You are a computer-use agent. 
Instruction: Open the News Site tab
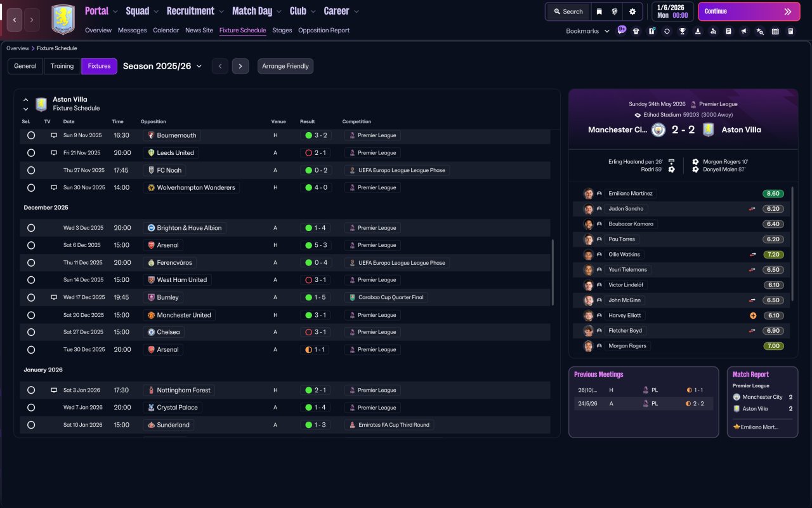[x=199, y=30]
